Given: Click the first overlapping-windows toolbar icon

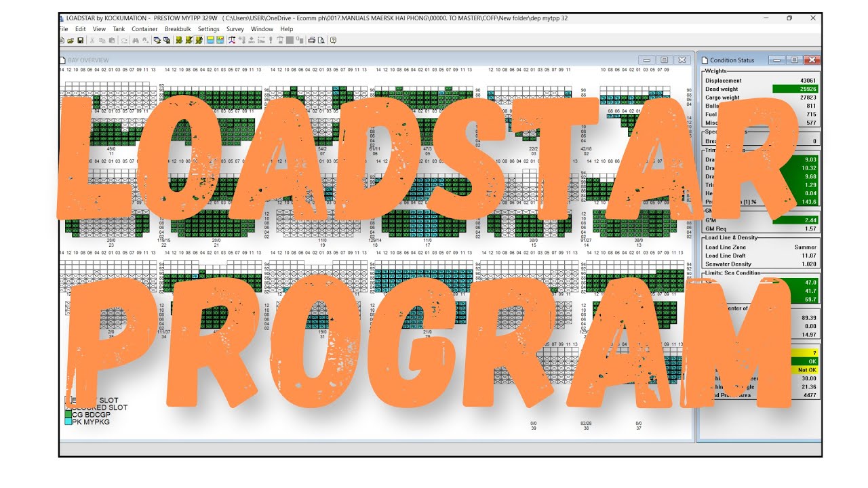Looking at the screenshot, I should [x=157, y=41].
